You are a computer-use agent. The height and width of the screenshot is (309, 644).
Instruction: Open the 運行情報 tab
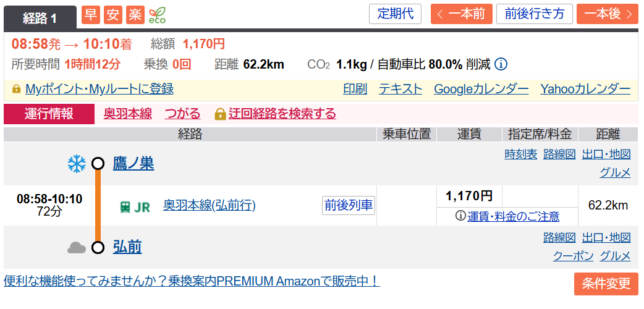tap(49, 114)
